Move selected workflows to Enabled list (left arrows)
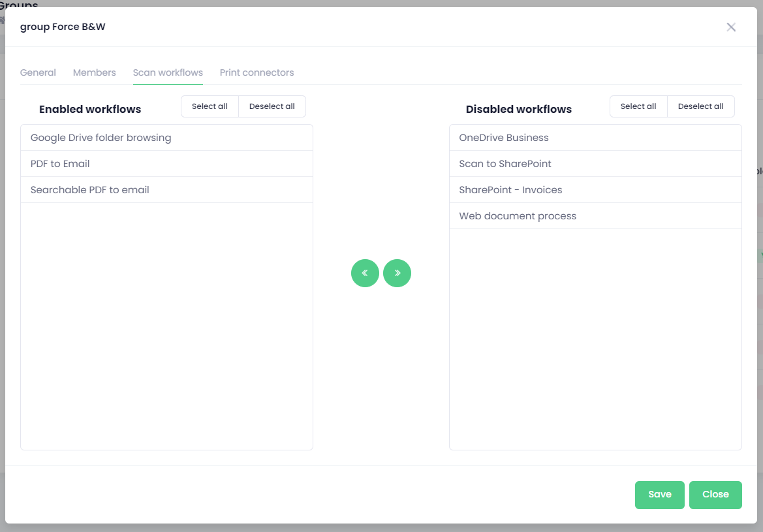Image resolution: width=763 pixels, height=532 pixels. pyautogui.click(x=365, y=273)
